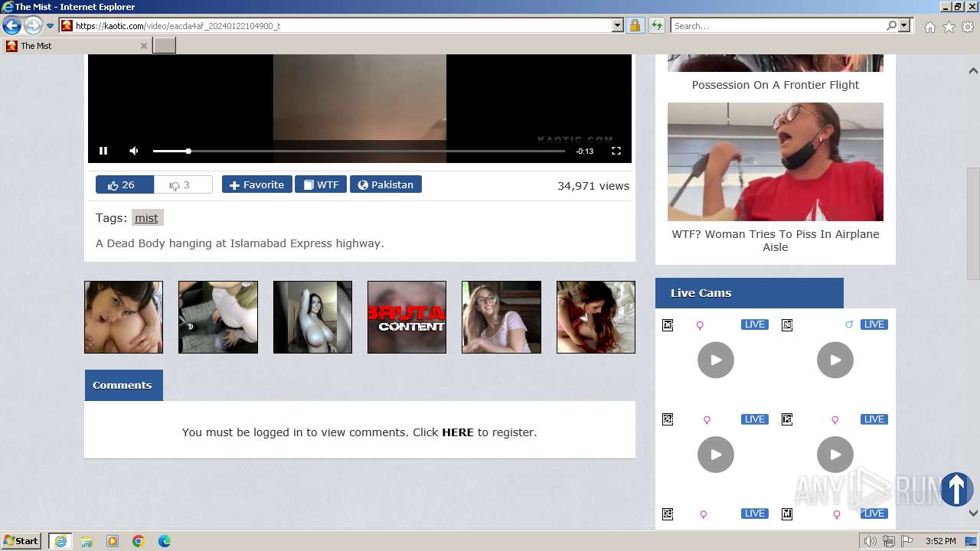Open the Favorites star icon in toolbar

(949, 27)
